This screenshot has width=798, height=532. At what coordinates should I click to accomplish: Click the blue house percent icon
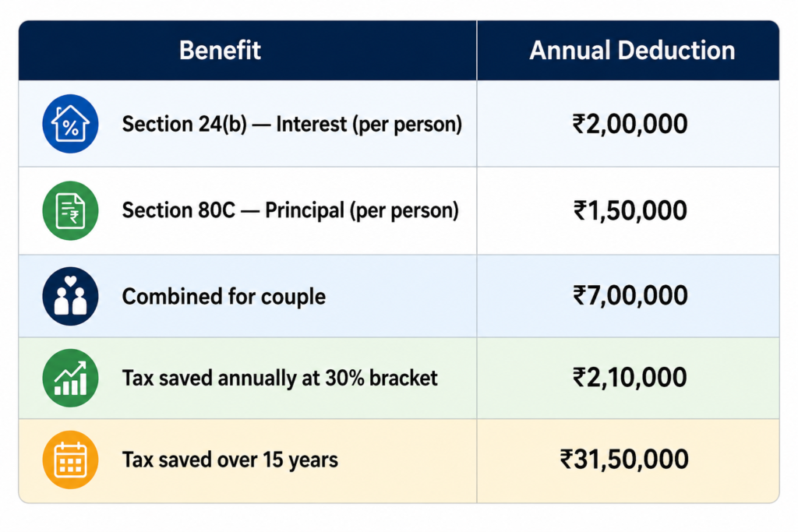[x=70, y=124]
